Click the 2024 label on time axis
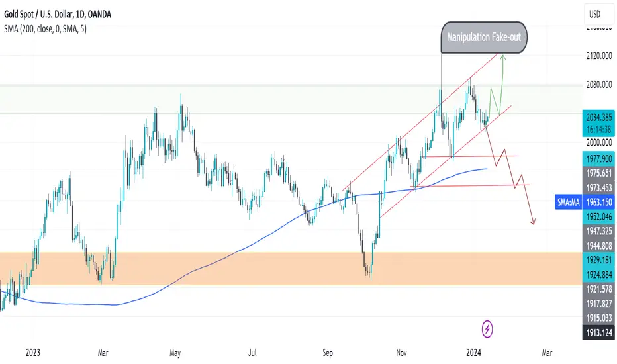This screenshot has width=617, height=364. [x=473, y=353]
